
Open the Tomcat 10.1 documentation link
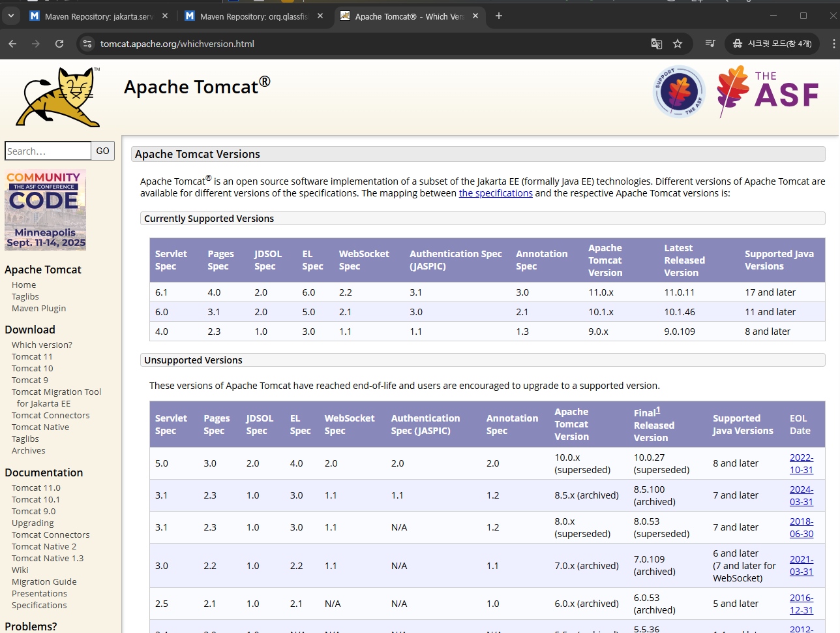[x=36, y=499]
